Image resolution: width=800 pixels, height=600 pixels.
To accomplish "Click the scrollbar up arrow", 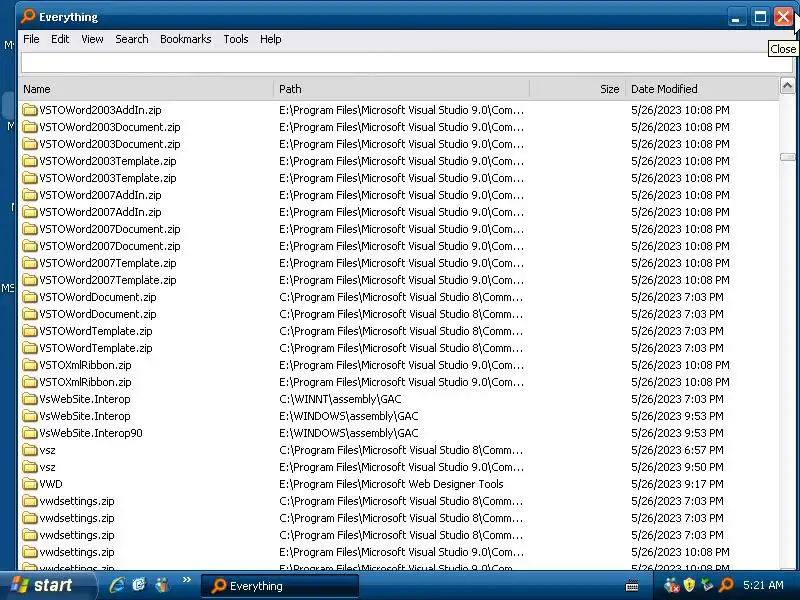I will pos(787,86).
